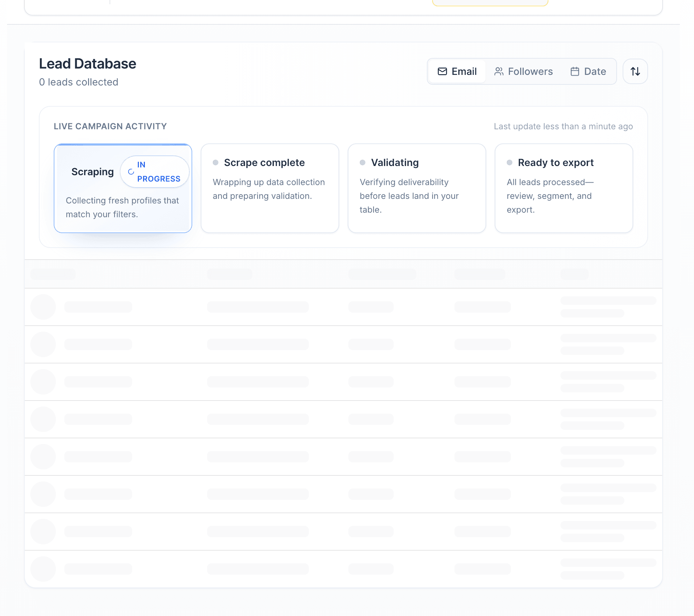
Task: Select the Scraping stage card
Action: tap(123, 188)
